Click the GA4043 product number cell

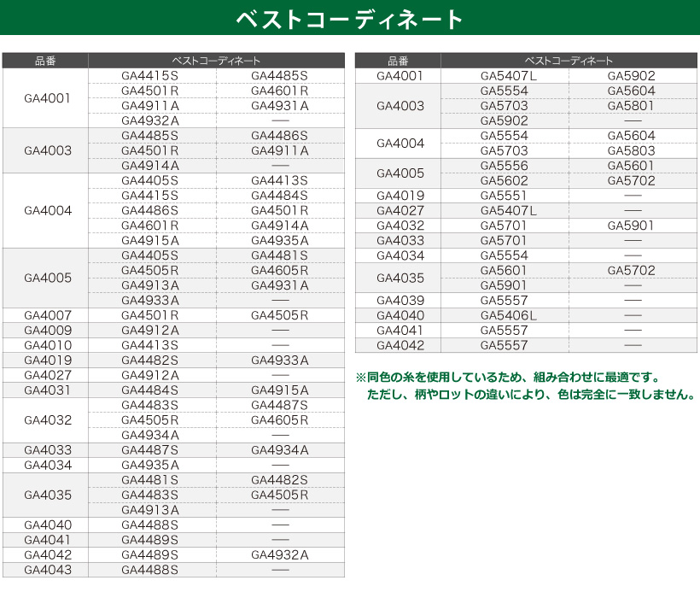(47, 570)
